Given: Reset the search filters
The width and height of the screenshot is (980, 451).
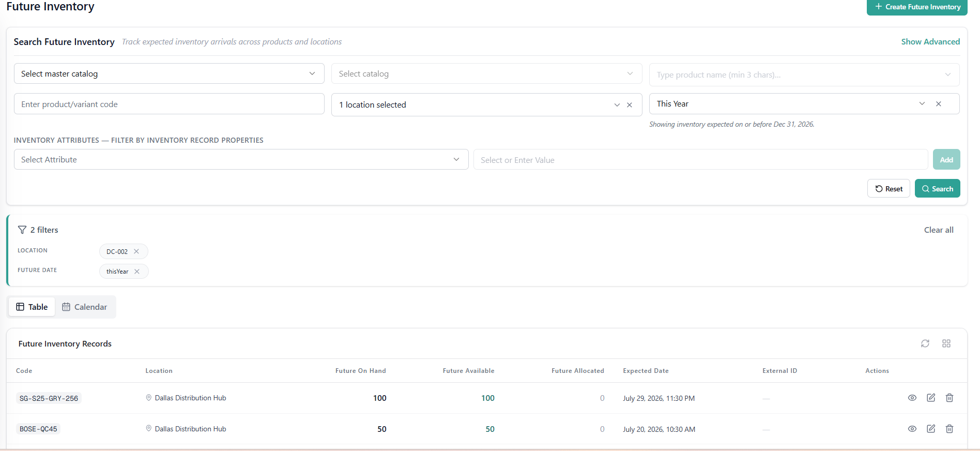Looking at the screenshot, I should pyautogui.click(x=889, y=189).
